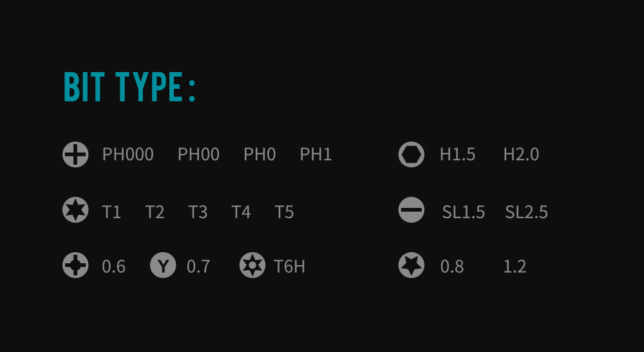Click the pentalobe star bit icon
The width and height of the screenshot is (644, 352).
pos(411,266)
